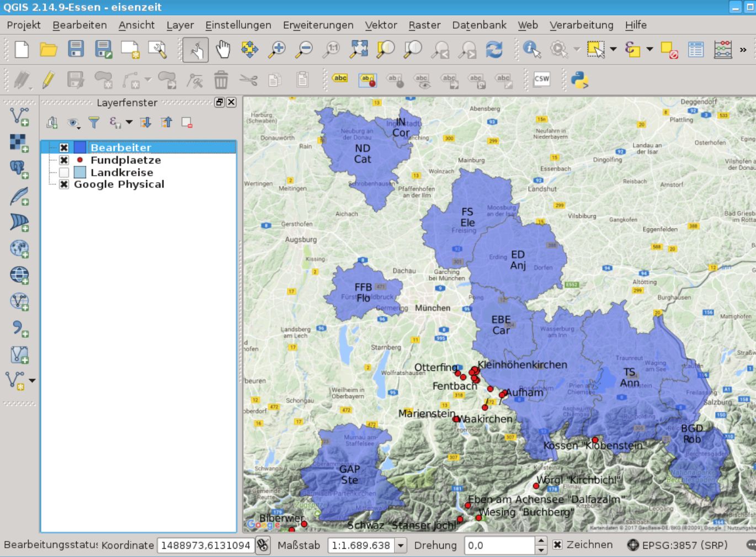Click the Delete Selected trash icon
756x557 pixels.
[x=221, y=80]
